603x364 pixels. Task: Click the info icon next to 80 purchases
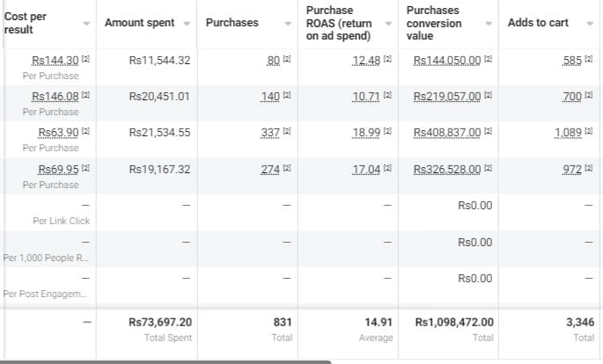(x=287, y=60)
